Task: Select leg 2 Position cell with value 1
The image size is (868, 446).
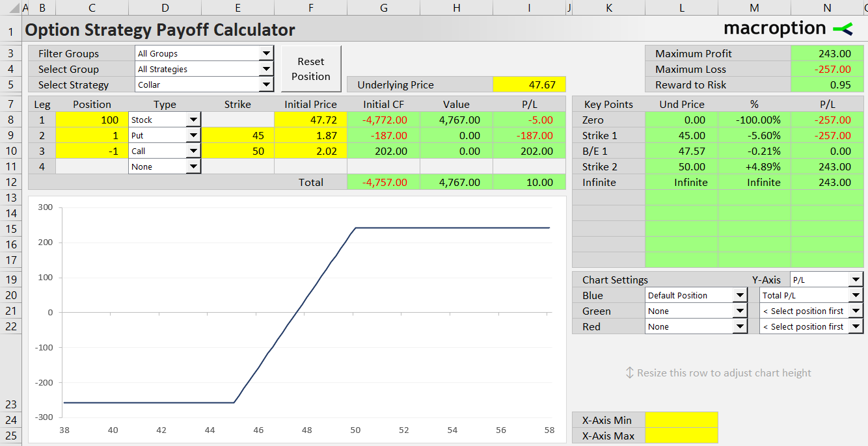Action: (x=92, y=135)
